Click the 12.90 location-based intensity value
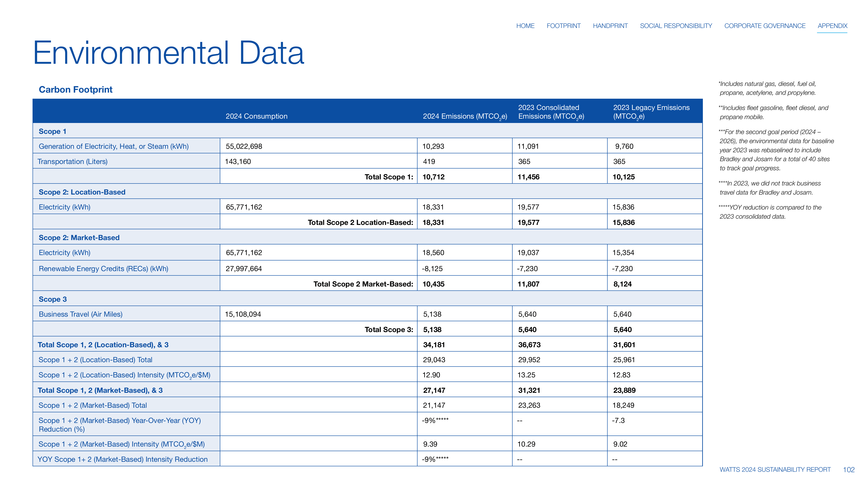The image size is (868, 488). click(431, 375)
